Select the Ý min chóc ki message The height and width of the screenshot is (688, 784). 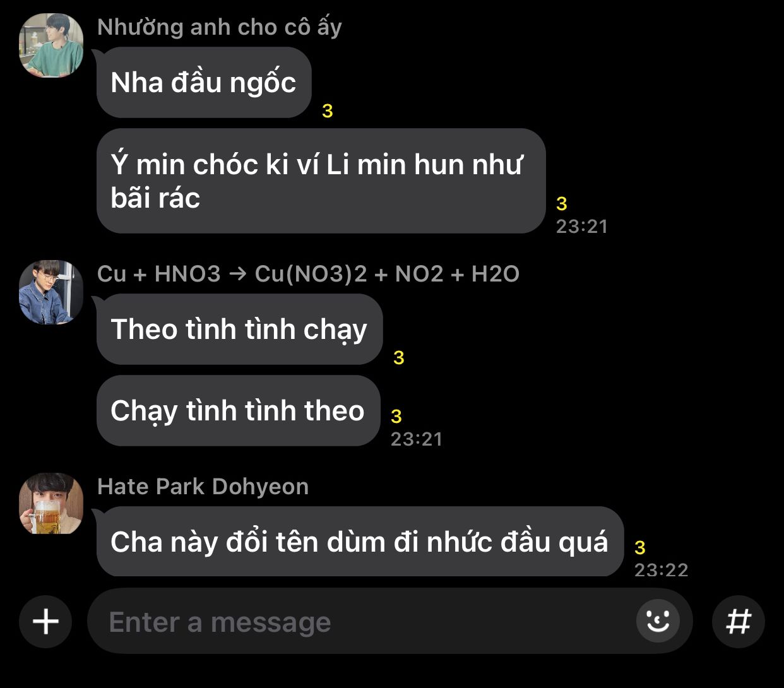pyautogui.click(x=321, y=181)
